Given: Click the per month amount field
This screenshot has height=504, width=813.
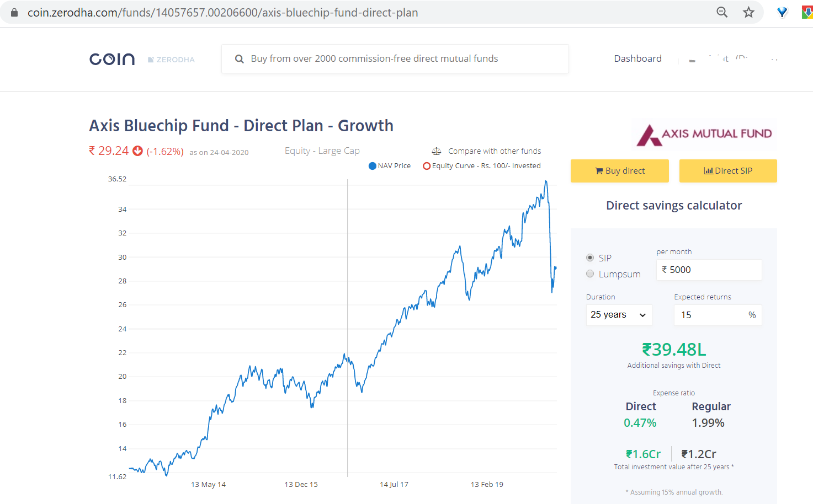Looking at the screenshot, I should pyautogui.click(x=709, y=270).
